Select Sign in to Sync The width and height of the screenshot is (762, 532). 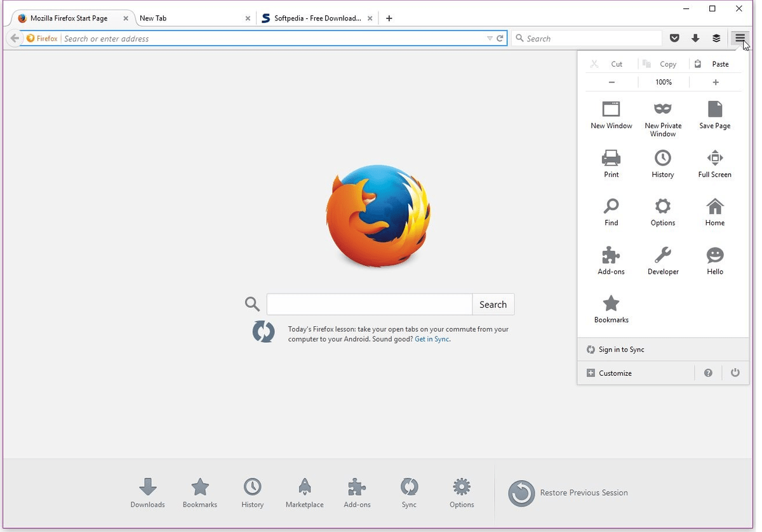(663, 350)
